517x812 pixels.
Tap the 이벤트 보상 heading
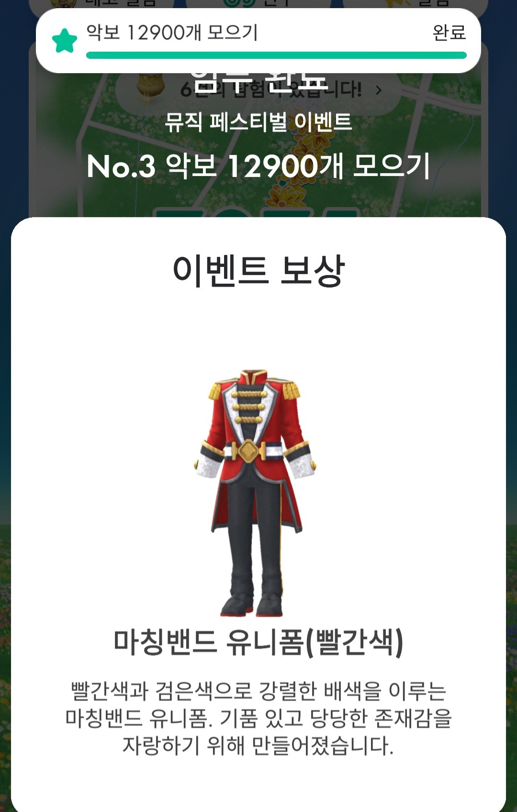(258, 271)
